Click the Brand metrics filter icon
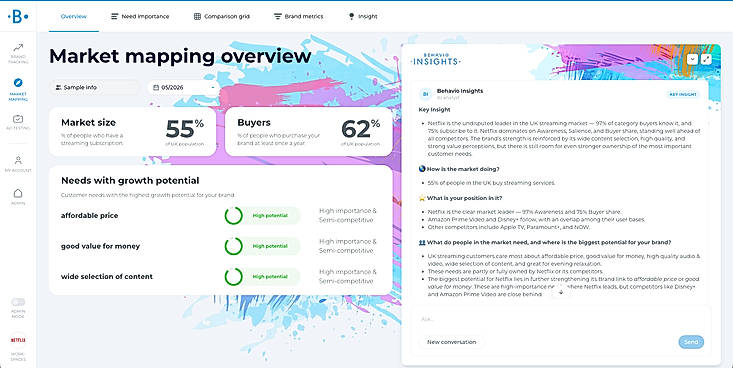Screen dimensions: 733x368 (x=278, y=16)
